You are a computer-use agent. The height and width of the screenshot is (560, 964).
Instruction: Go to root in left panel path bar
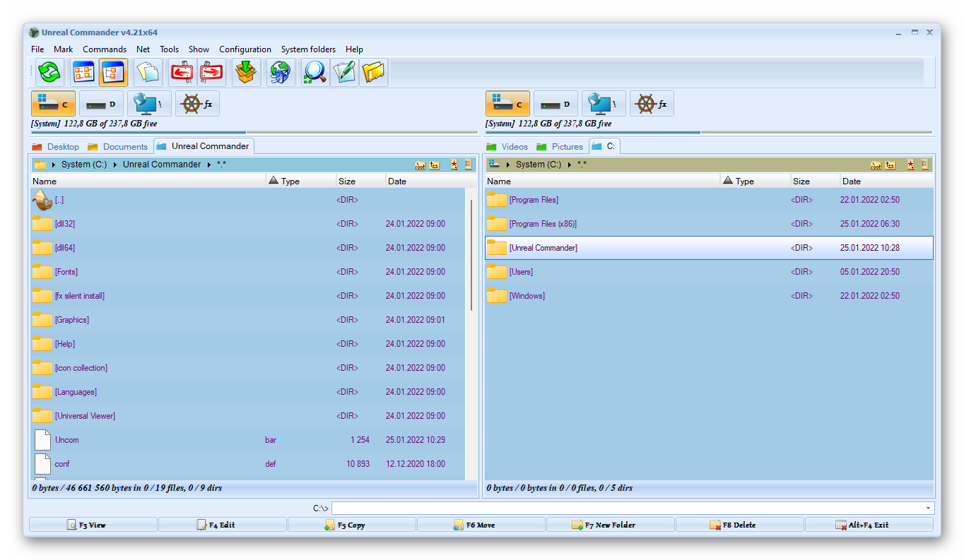[421, 165]
